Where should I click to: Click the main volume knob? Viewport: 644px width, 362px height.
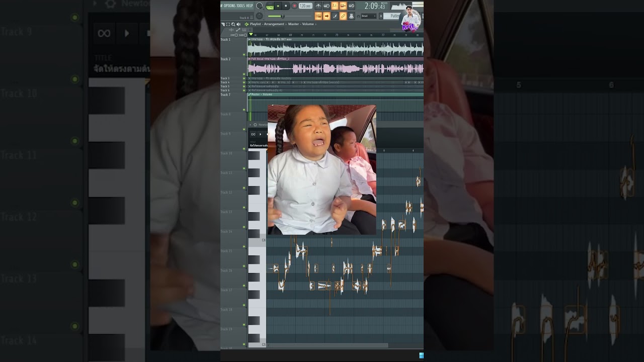point(259,6)
